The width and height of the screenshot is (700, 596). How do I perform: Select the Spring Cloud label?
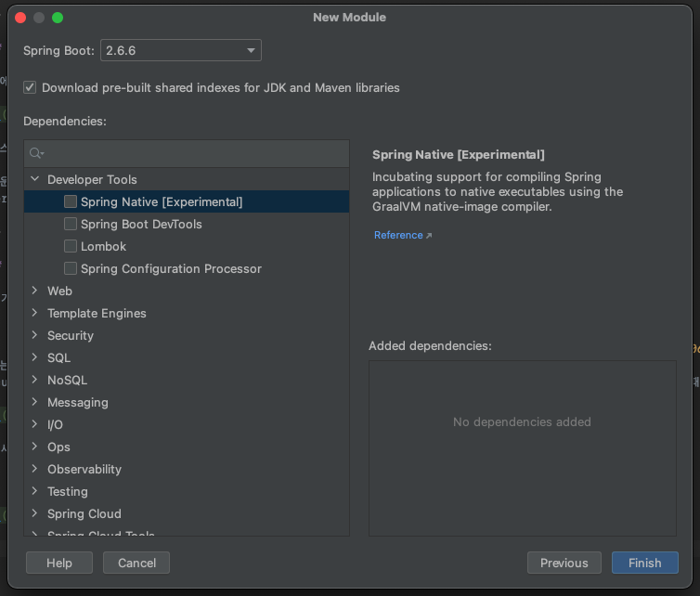(x=84, y=514)
